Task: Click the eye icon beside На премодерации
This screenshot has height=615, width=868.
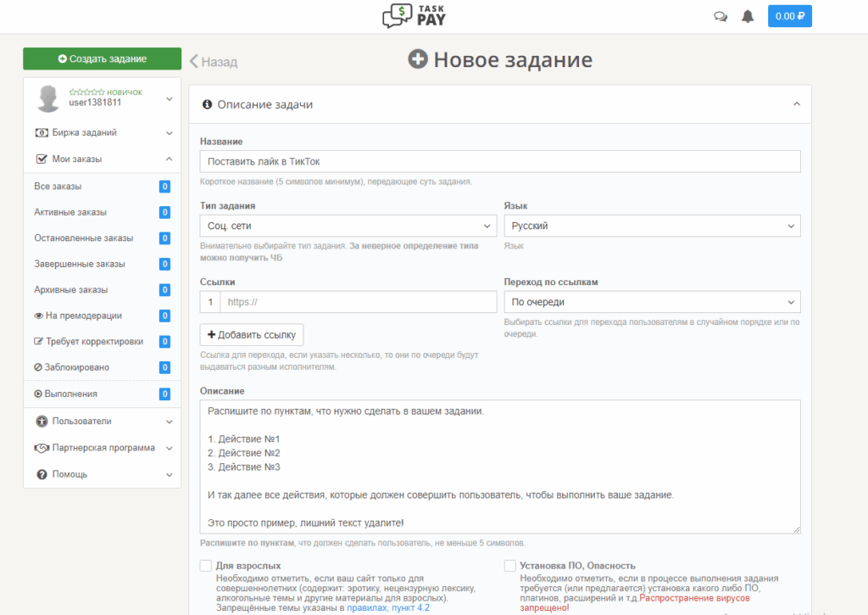Action: (39, 316)
